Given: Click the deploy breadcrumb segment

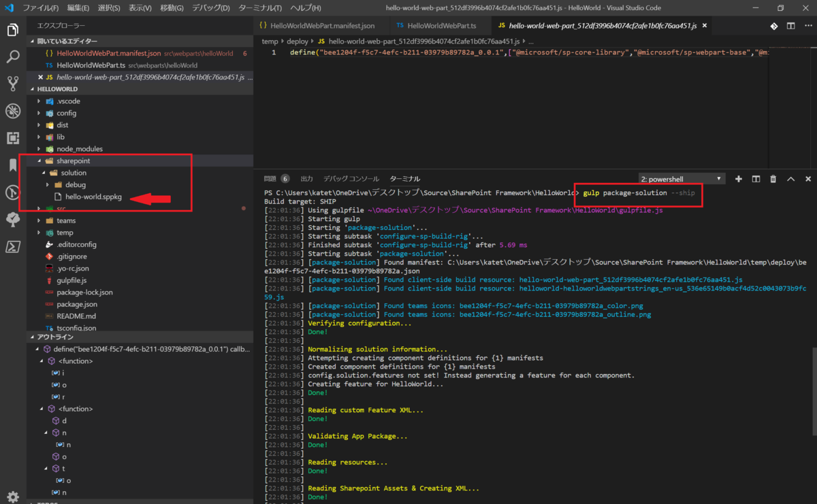Looking at the screenshot, I should click(x=298, y=41).
